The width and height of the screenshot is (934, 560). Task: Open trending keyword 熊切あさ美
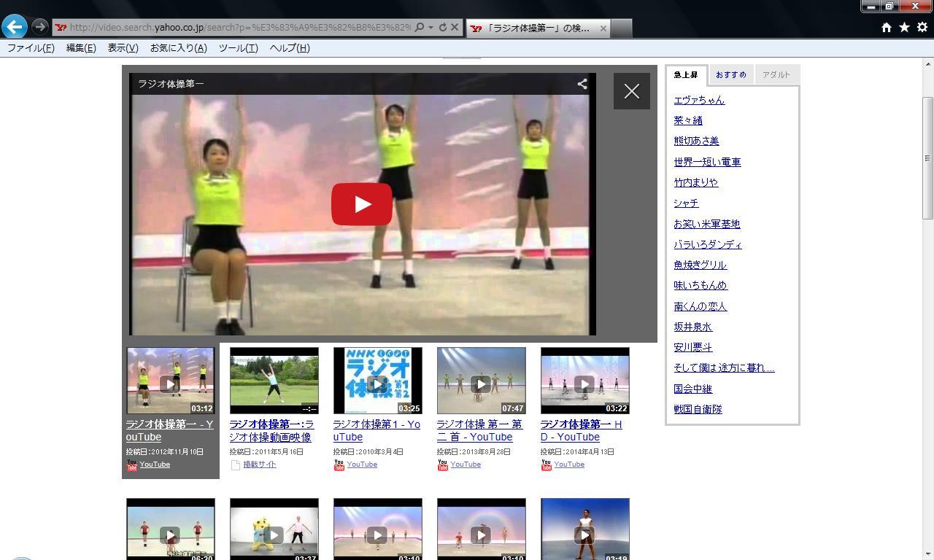(x=696, y=141)
